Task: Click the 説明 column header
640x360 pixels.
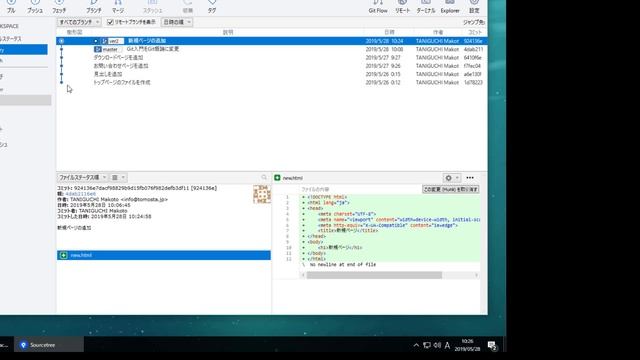Action: tap(228, 32)
